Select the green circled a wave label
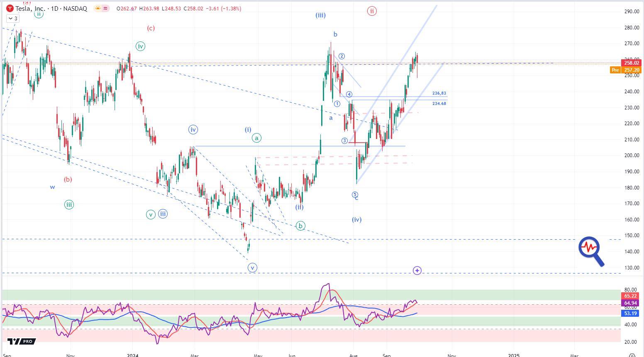The image size is (644, 357). (257, 138)
